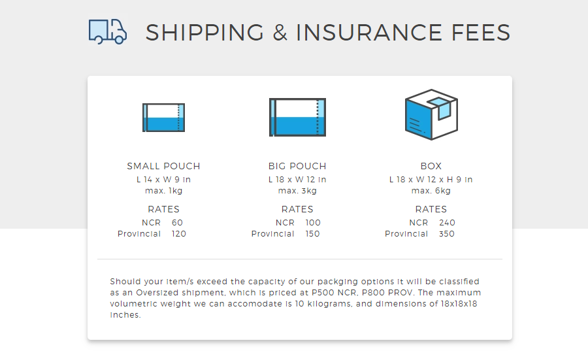Click box Provincial rate 350
This screenshot has height=364, width=588.
[447, 234]
